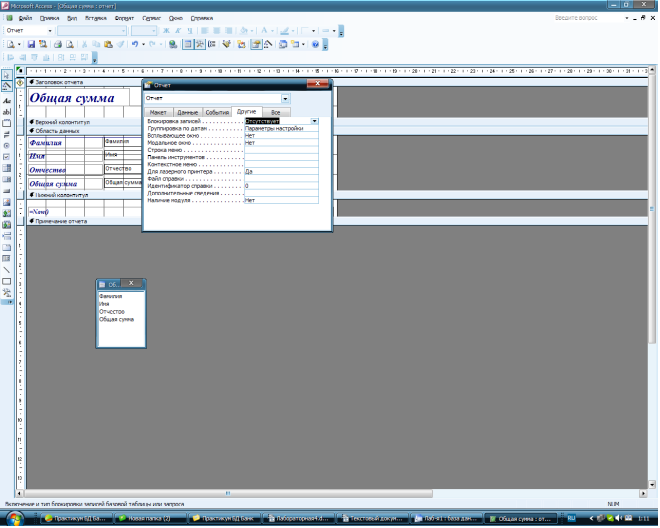The height and width of the screenshot is (528, 660).
Task: Switch to the Макет tab
Action: click(158, 112)
